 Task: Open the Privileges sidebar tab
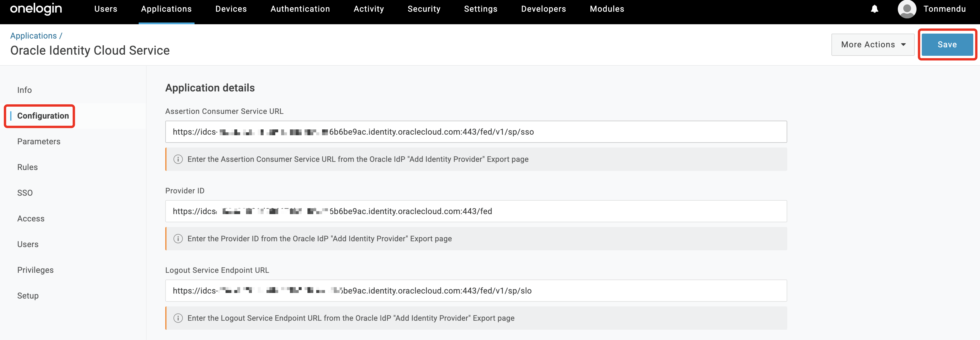pos(35,270)
